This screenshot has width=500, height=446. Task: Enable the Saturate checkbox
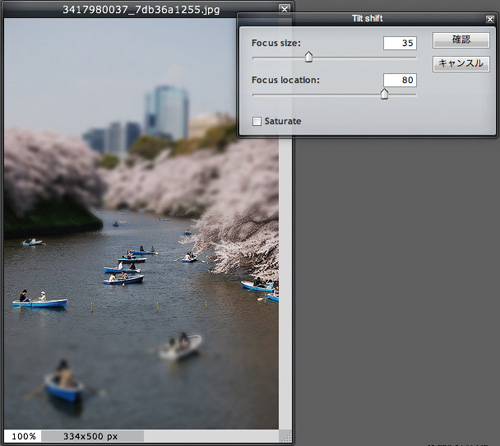[x=257, y=121]
